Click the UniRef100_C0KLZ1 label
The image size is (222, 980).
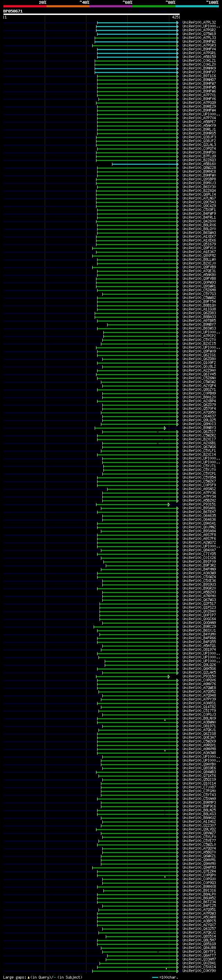click(199, 60)
